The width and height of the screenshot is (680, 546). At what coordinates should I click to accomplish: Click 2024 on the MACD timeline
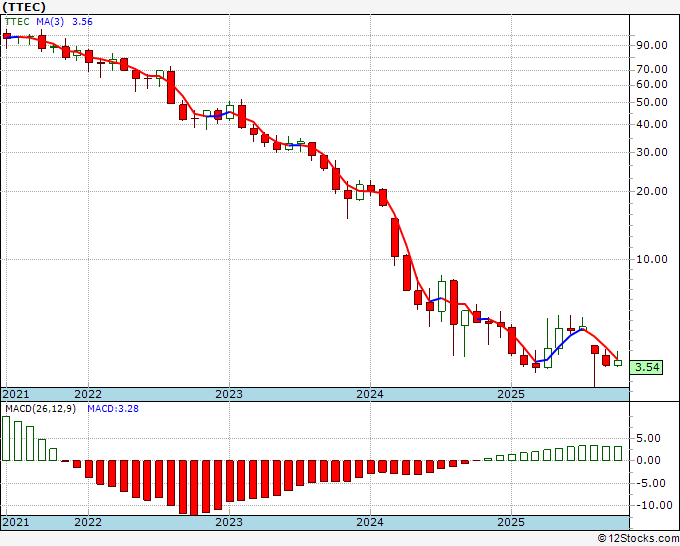click(370, 522)
